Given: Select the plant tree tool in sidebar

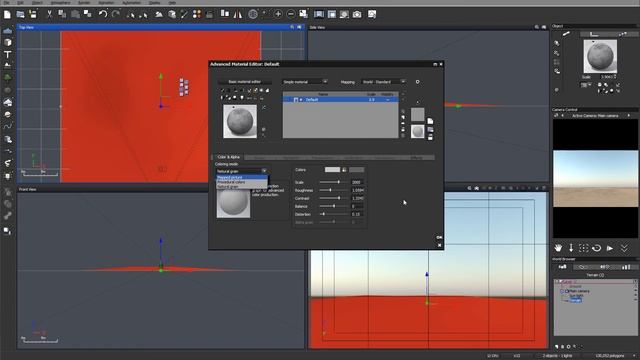Looking at the screenshot, I should coord(7,77).
